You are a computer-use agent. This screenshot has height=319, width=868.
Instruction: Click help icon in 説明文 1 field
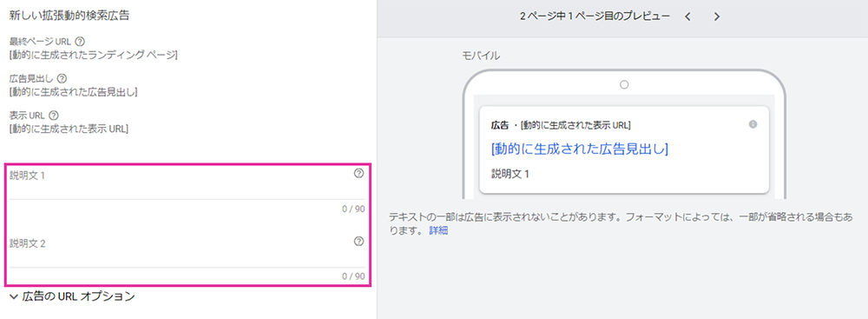358,173
